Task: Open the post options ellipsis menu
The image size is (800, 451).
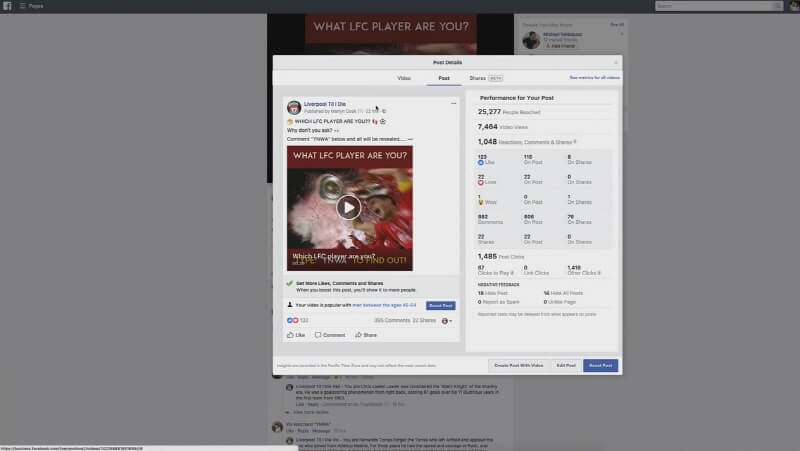Action: pyautogui.click(x=453, y=104)
